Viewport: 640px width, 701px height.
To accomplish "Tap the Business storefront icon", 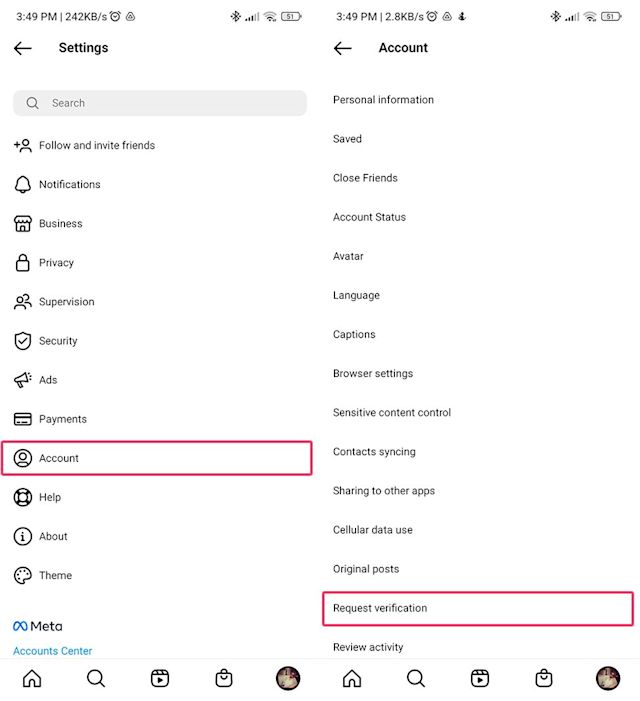I will pyautogui.click(x=23, y=224).
